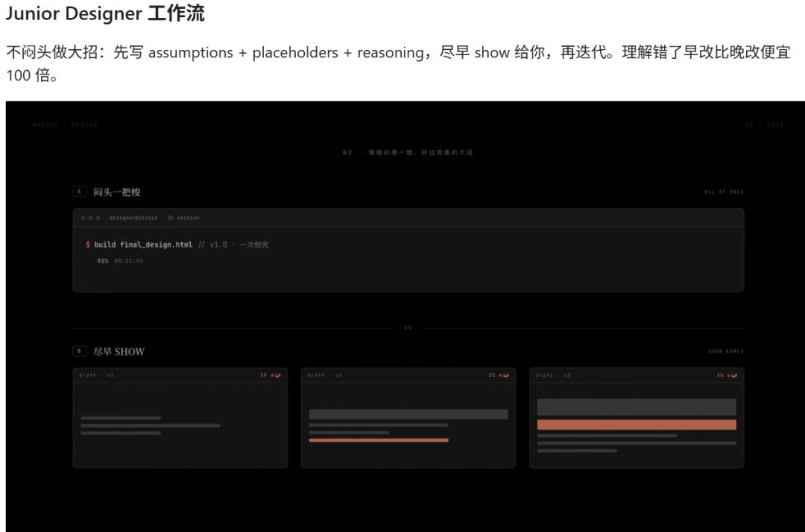Screen dimensions: 805x532
Task: Click the 'draft · v2' card label
Action: (324, 375)
